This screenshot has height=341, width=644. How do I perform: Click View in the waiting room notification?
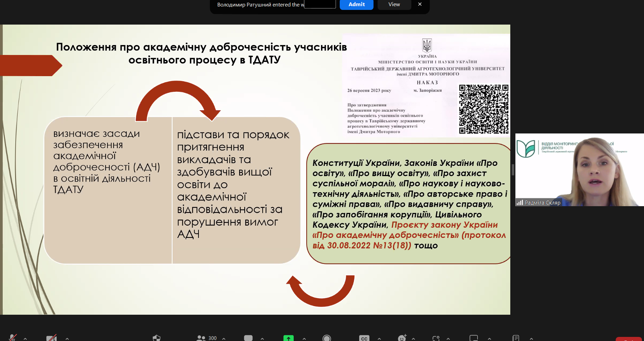pyautogui.click(x=394, y=4)
